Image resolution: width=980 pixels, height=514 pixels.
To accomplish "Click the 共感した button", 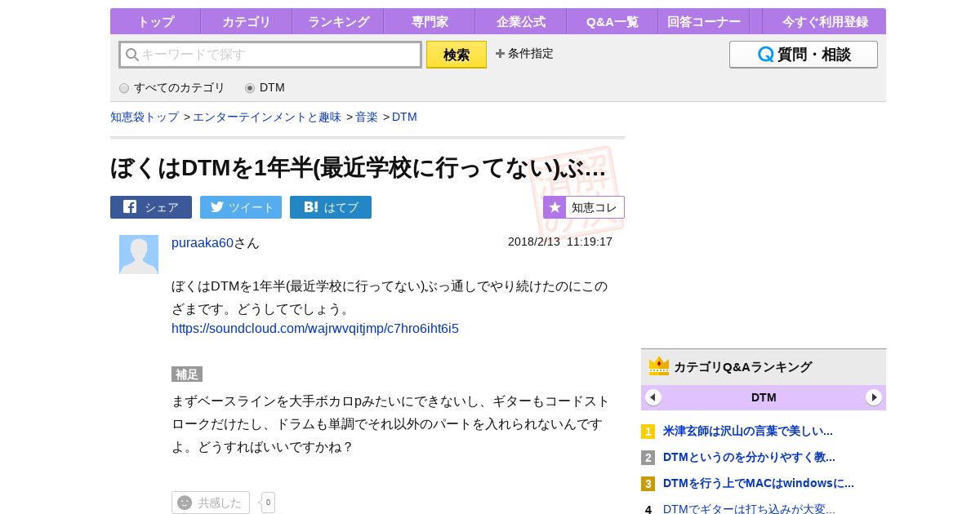I will (x=211, y=503).
